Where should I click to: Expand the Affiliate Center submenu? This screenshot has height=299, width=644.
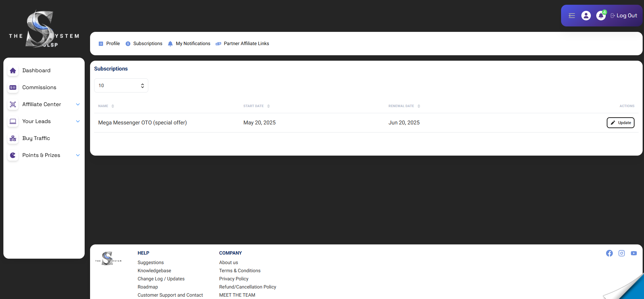[x=78, y=104]
